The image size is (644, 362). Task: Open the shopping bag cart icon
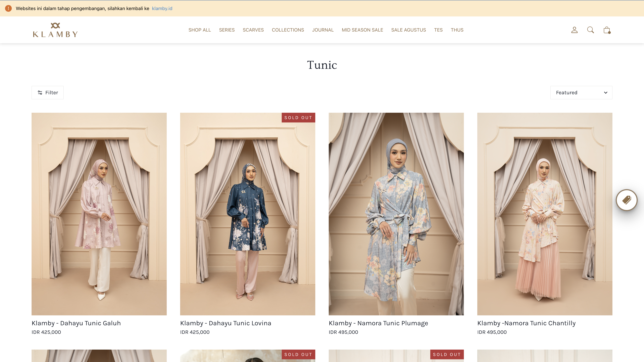coord(607,30)
